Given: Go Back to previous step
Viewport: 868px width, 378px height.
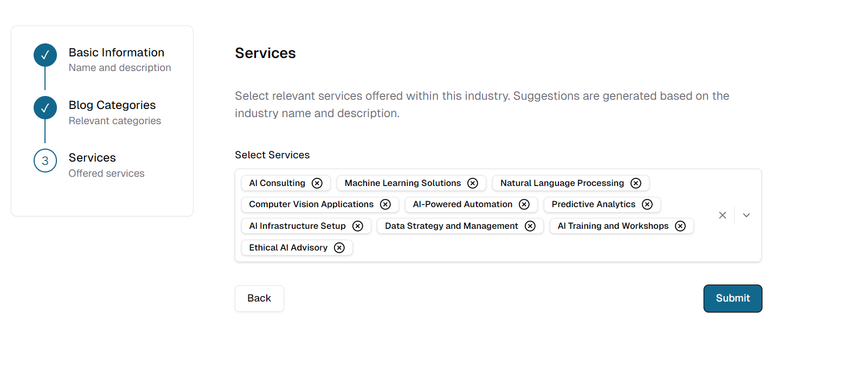Looking at the screenshot, I should click(259, 298).
